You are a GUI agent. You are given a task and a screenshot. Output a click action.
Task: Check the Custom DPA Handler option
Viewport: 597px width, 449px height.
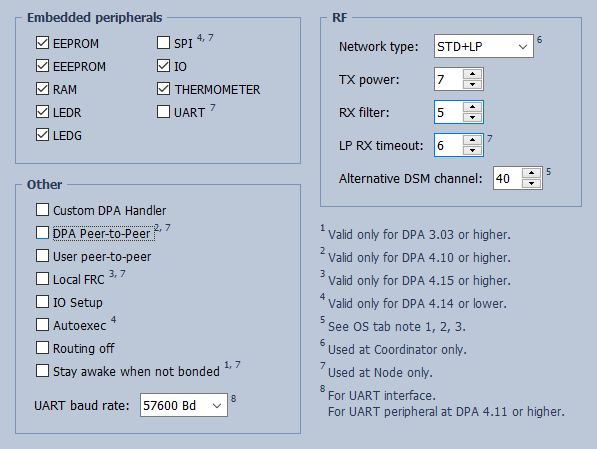(42, 209)
